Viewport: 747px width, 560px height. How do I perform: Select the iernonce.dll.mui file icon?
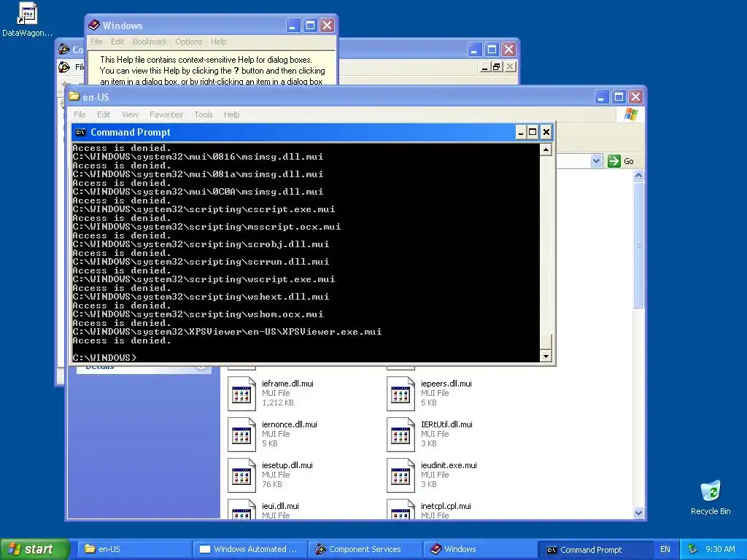pos(241,435)
